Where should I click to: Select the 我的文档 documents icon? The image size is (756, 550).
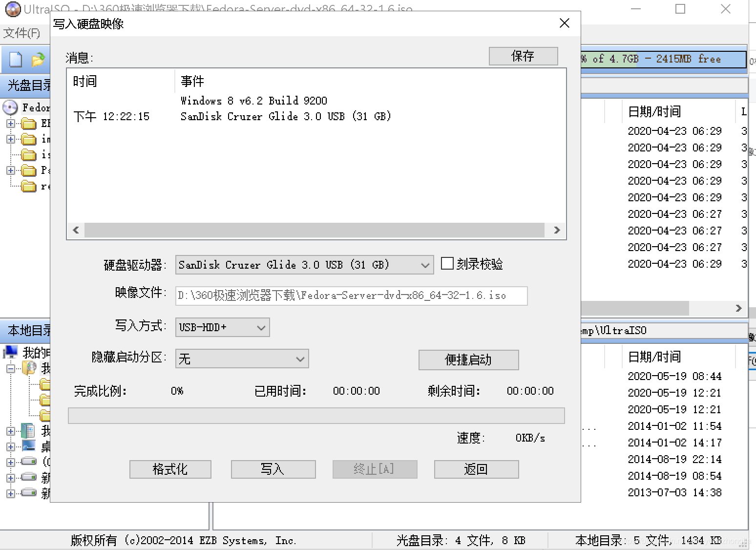coord(28,430)
